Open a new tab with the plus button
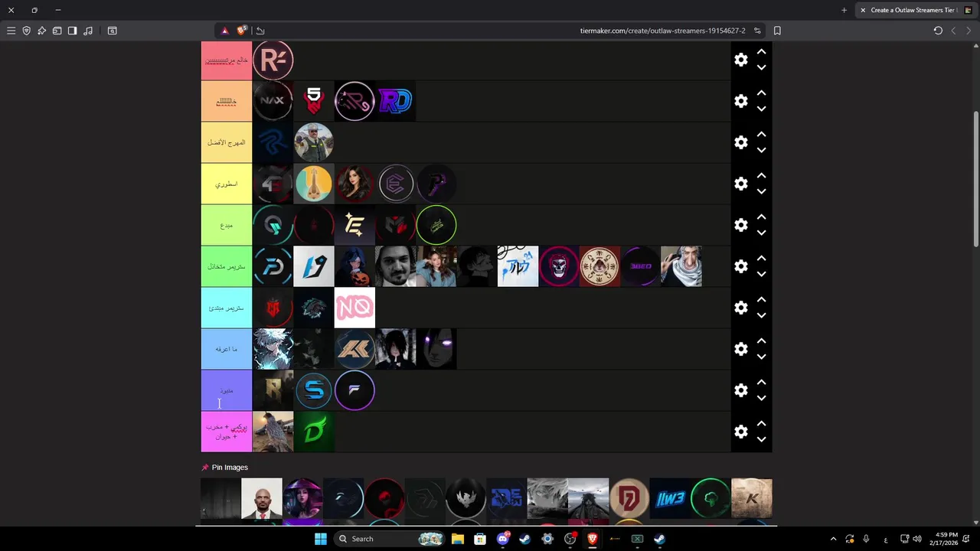The image size is (980, 551). tap(844, 10)
